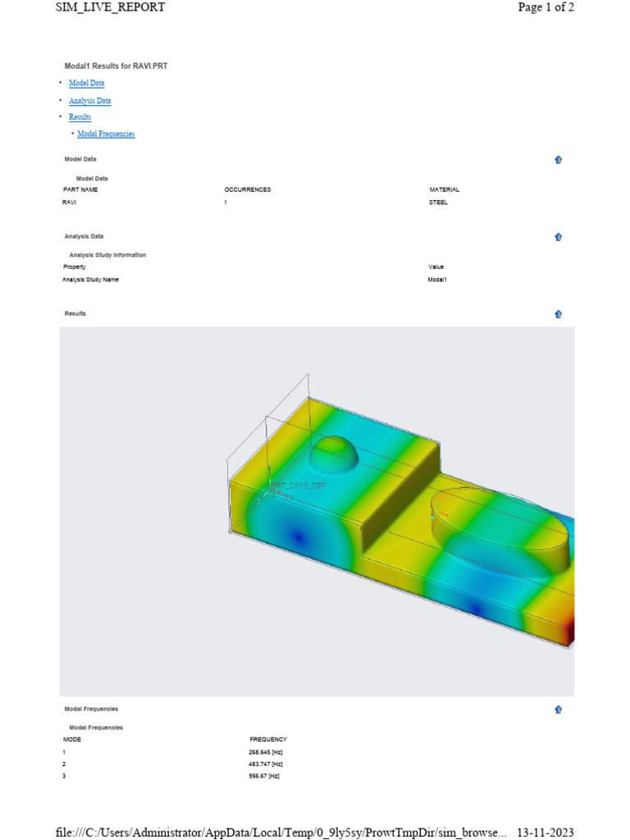Select the 483.747 Hz frequency value

[x=266, y=764]
